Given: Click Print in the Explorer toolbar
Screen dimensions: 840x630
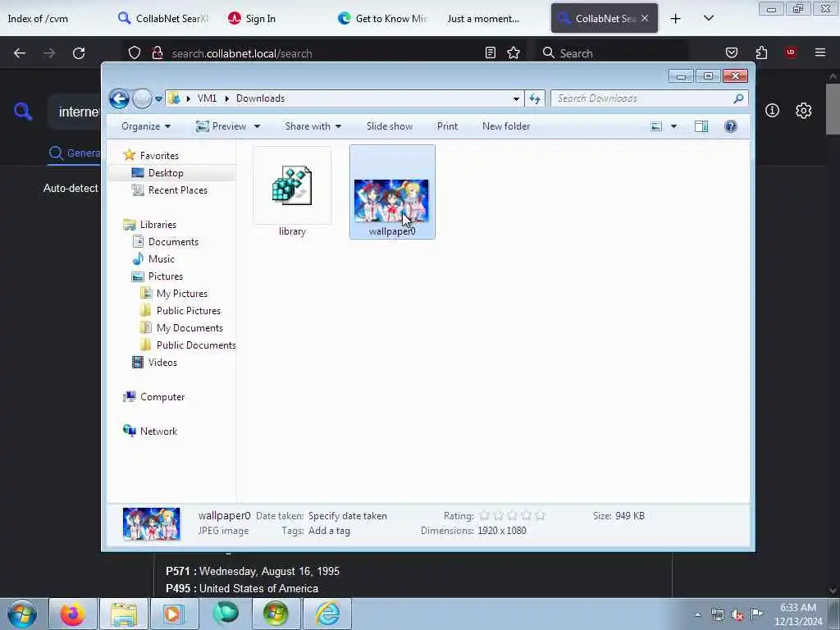Looking at the screenshot, I should tap(447, 126).
